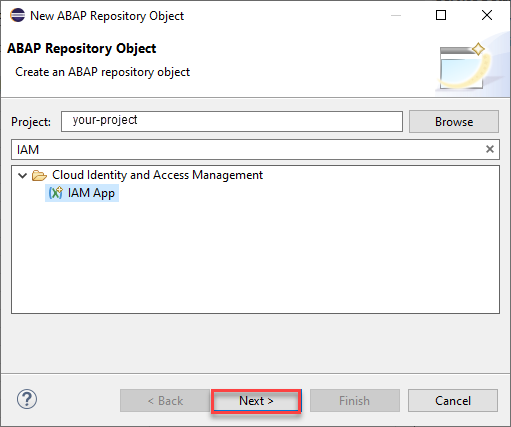
Task: Click the IAM App object icon
Action: [56, 193]
